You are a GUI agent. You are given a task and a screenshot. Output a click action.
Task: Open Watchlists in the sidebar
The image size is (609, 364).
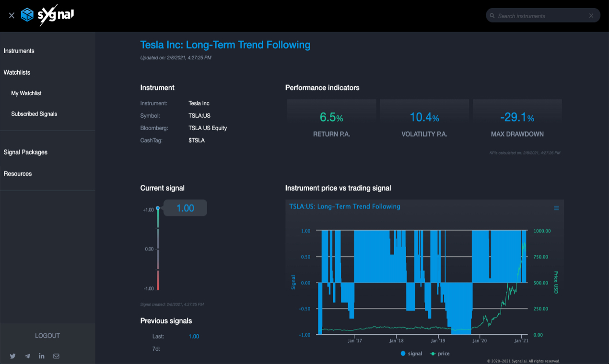[x=17, y=72]
